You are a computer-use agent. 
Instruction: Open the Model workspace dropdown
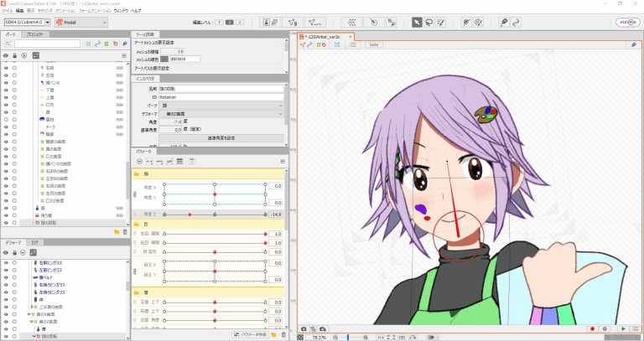[x=81, y=22]
